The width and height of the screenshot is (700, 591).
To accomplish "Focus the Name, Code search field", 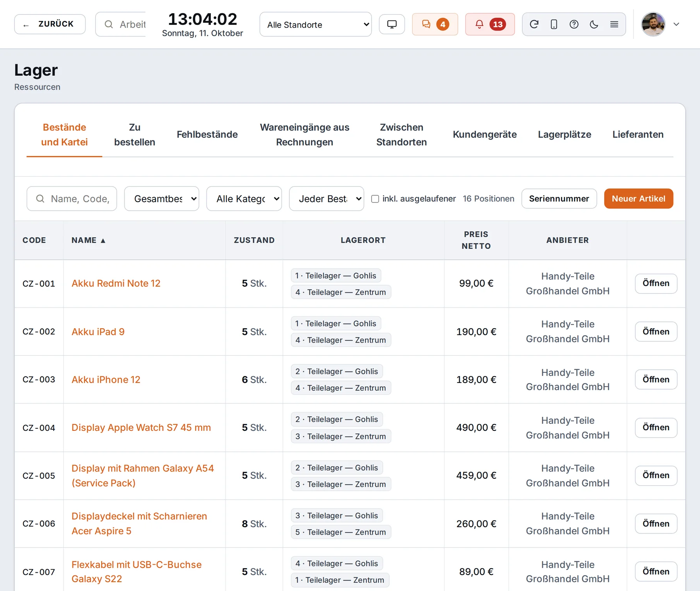I will tap(72, 199).
